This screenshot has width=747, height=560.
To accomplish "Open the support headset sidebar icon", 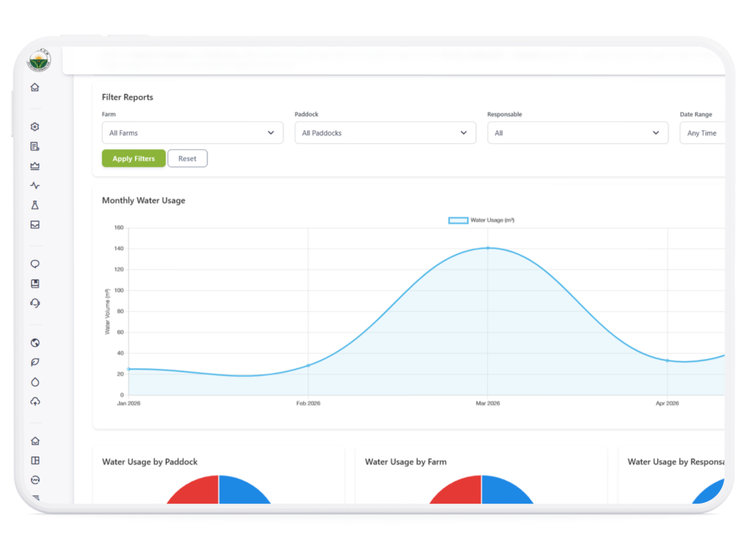I will click(x=35, y=303).
